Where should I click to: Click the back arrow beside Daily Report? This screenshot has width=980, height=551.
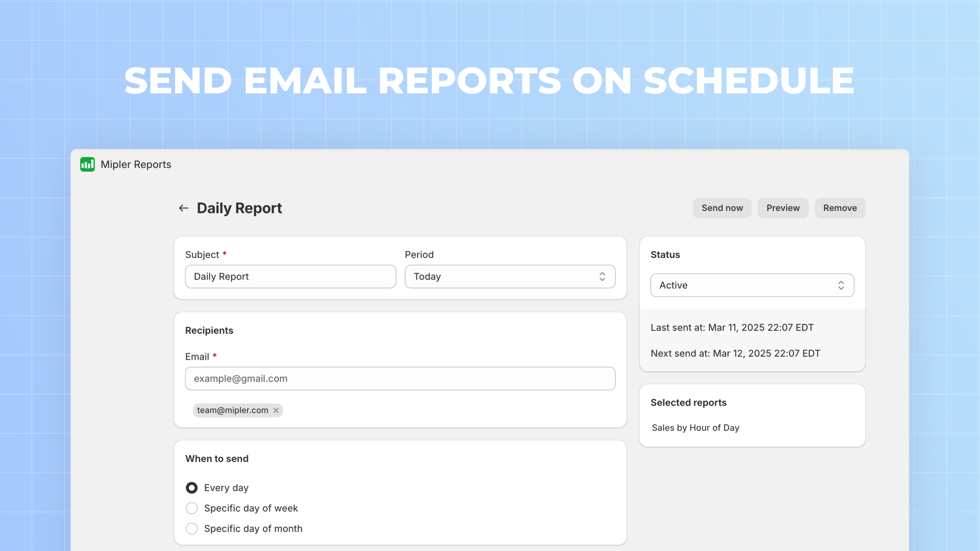184,208
